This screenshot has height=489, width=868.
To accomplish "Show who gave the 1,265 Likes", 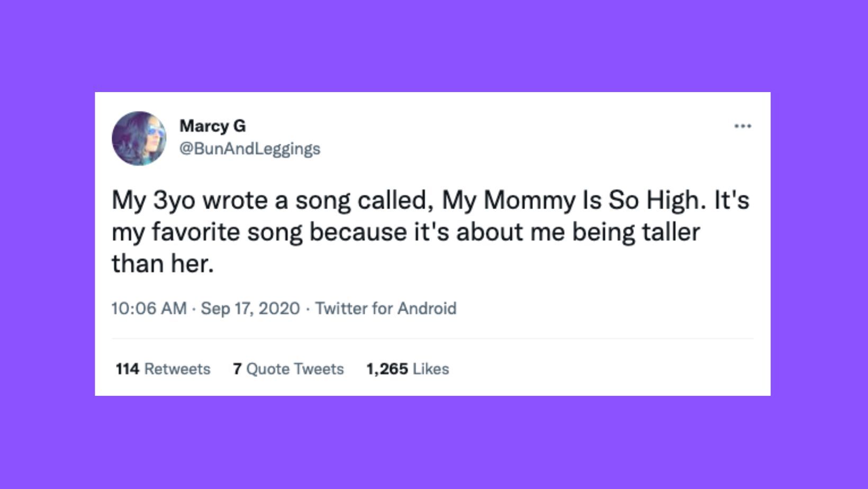I will tap(408, 369).
